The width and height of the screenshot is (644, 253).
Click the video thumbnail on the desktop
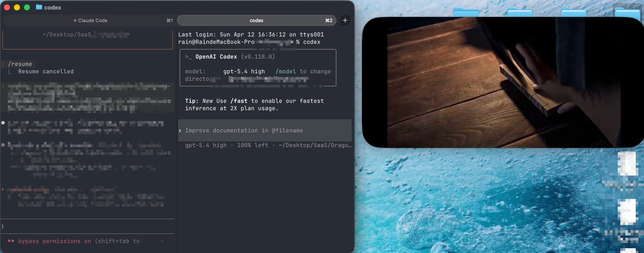point(503,82)
